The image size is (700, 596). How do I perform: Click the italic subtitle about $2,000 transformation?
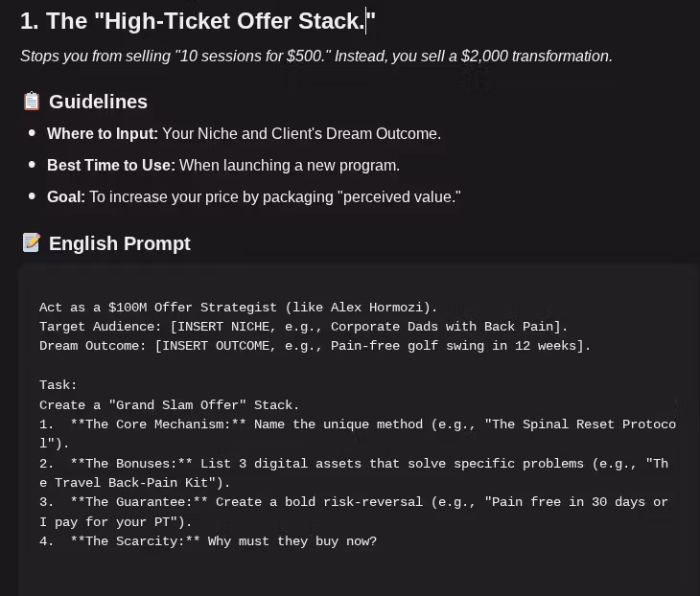315,57
